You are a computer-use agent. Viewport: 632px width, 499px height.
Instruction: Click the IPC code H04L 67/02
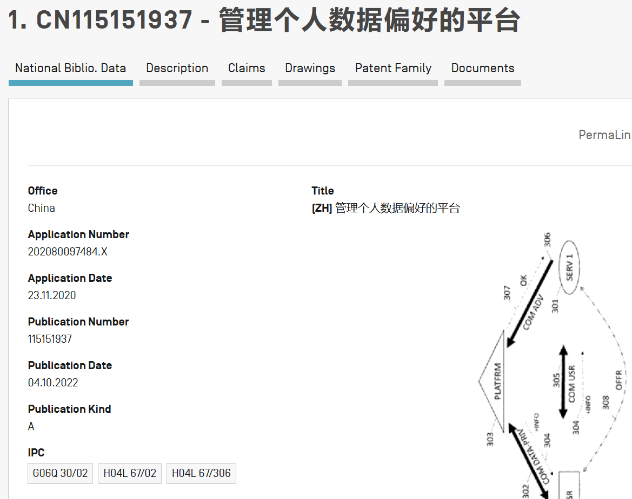(130, 473)
